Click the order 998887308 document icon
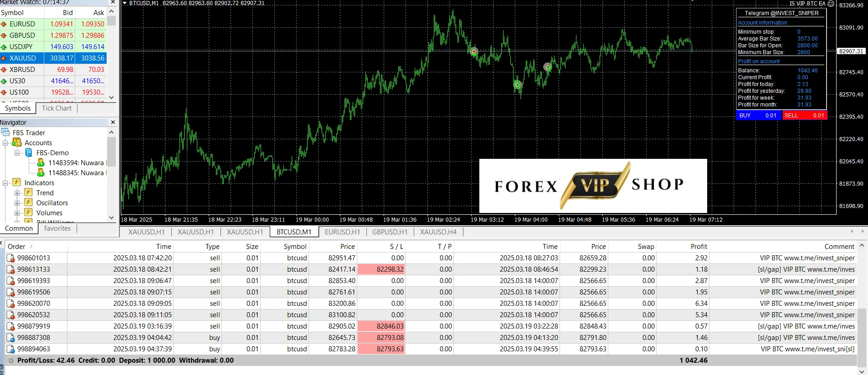The height and width of the screenshot is (375, 868). (x=10, y=338)
